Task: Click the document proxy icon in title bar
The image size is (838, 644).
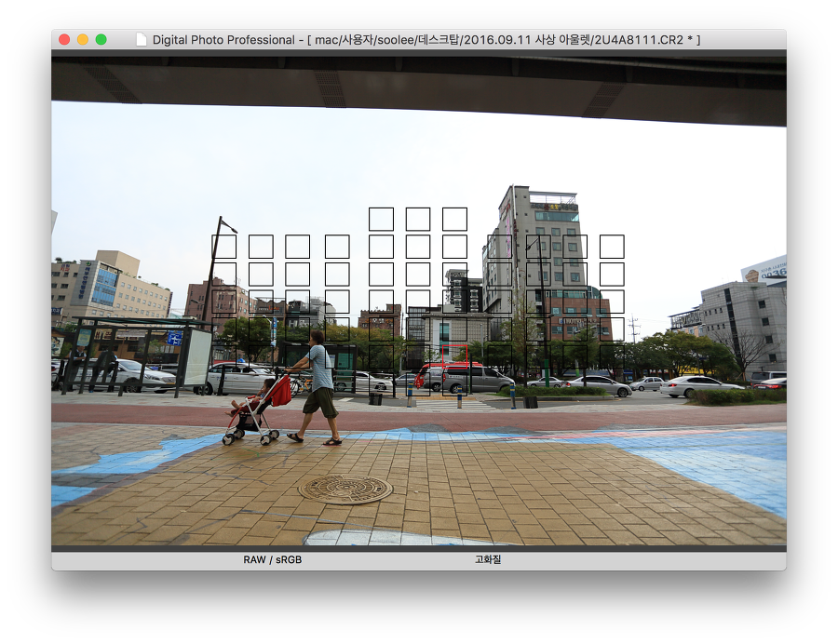Action: point(141,40)
